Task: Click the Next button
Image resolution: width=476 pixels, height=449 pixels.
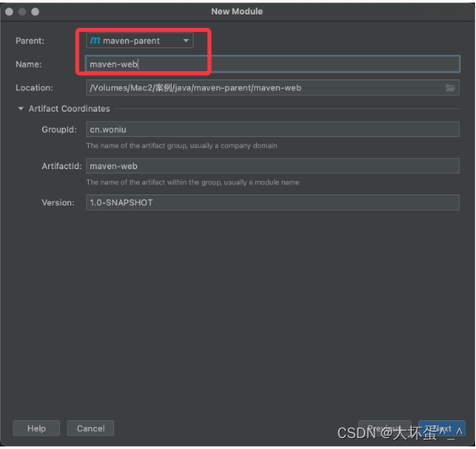Action: (442, 429)
